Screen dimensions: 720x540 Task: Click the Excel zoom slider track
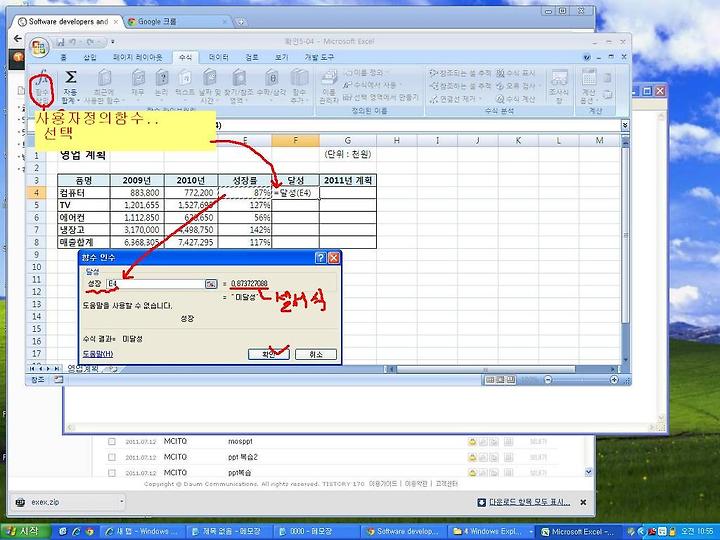[x=581, y=380]
